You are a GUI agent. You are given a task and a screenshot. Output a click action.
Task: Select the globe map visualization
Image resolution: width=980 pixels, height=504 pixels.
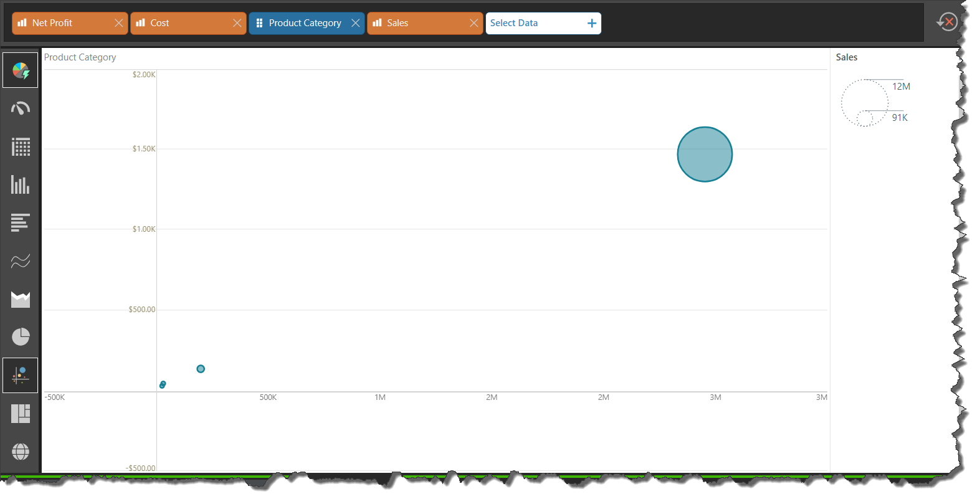point(21,452)
